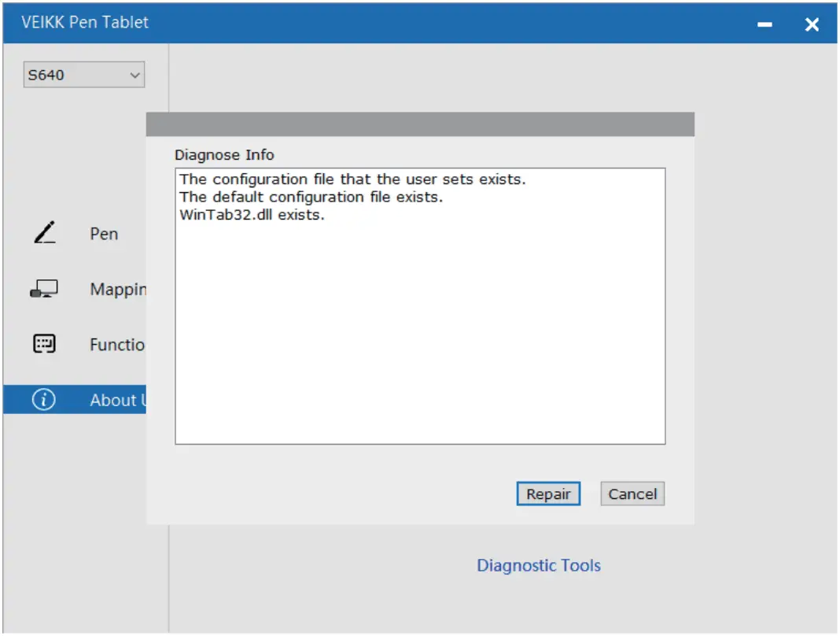This screenshot has width=840, height=636.
Task: Open the Pen settings tab label
Action: (104, 234)
